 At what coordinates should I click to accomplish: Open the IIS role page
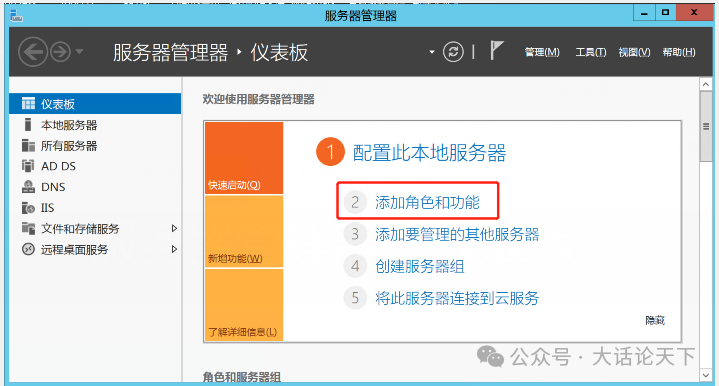[x=48, y=208]
